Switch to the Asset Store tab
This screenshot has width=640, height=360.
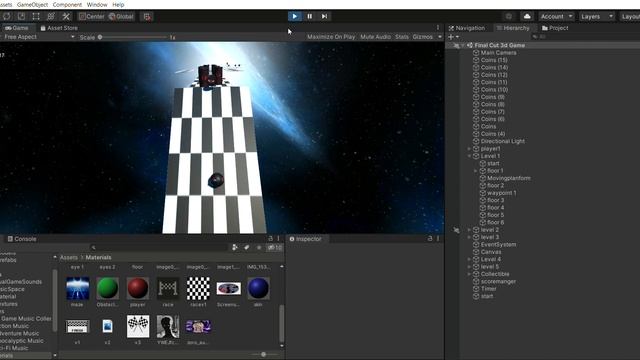pos(59,28)
